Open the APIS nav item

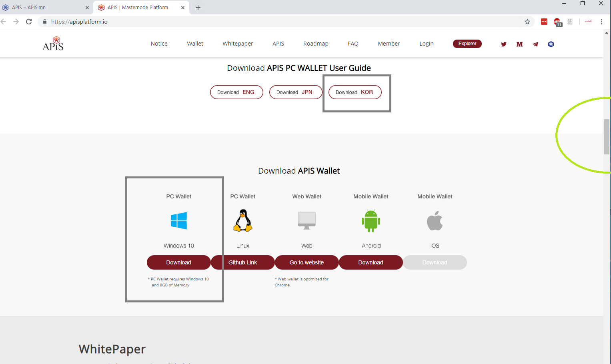278,44
